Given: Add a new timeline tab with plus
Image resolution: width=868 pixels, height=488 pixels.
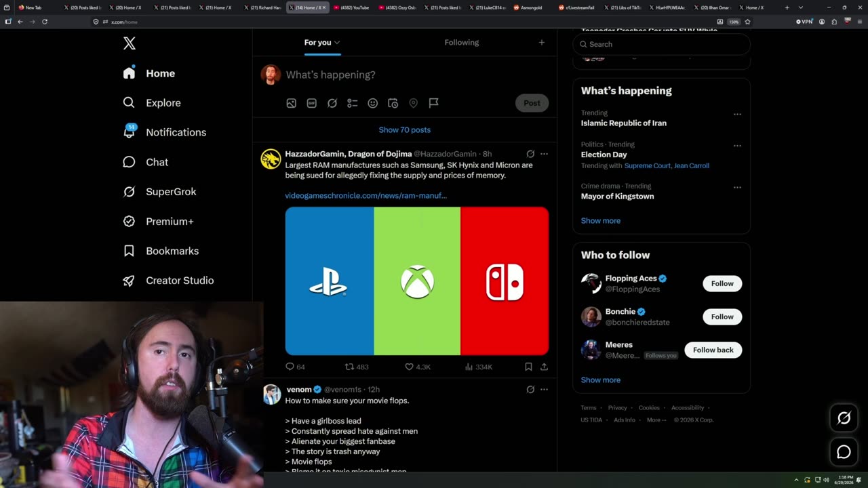Looking at the screenshot, I should click(x=541, y=42).
